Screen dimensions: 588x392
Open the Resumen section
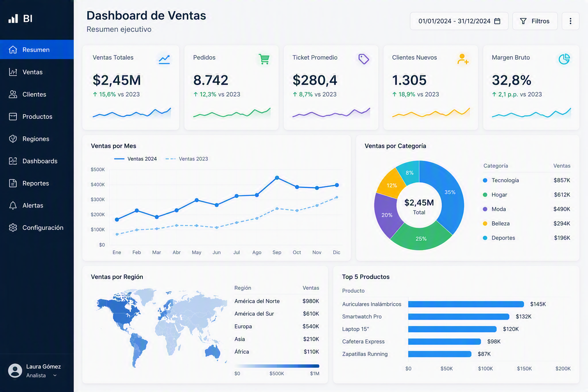(x=37, y=49)
